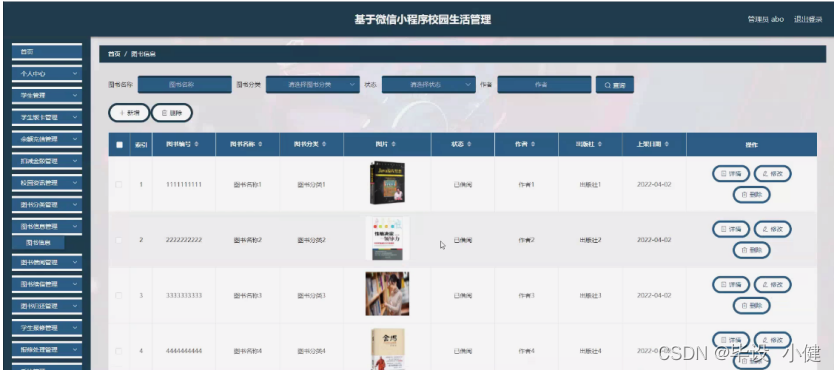Click 管理员 abo account label
Screen dimensions: 836x372
pos(766,20)
